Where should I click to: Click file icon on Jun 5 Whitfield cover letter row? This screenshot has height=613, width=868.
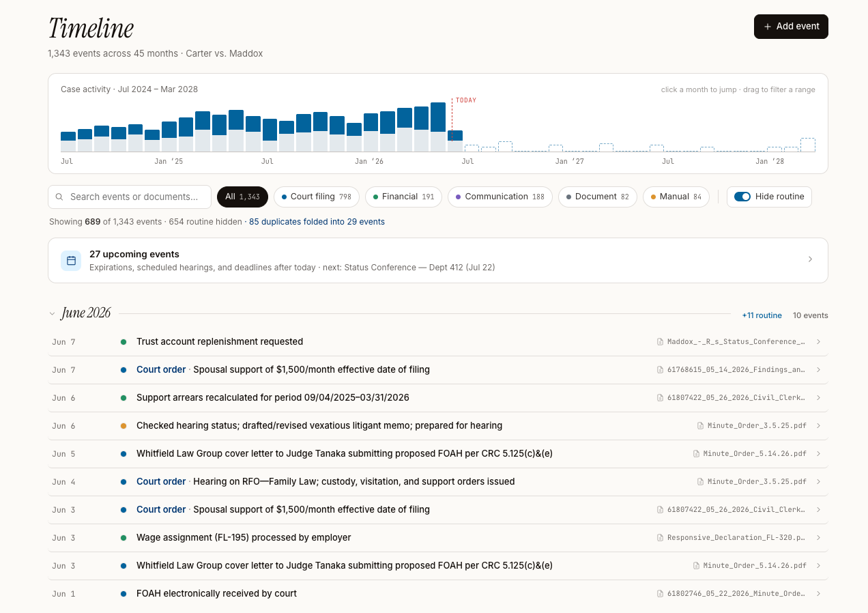point(696,453)
